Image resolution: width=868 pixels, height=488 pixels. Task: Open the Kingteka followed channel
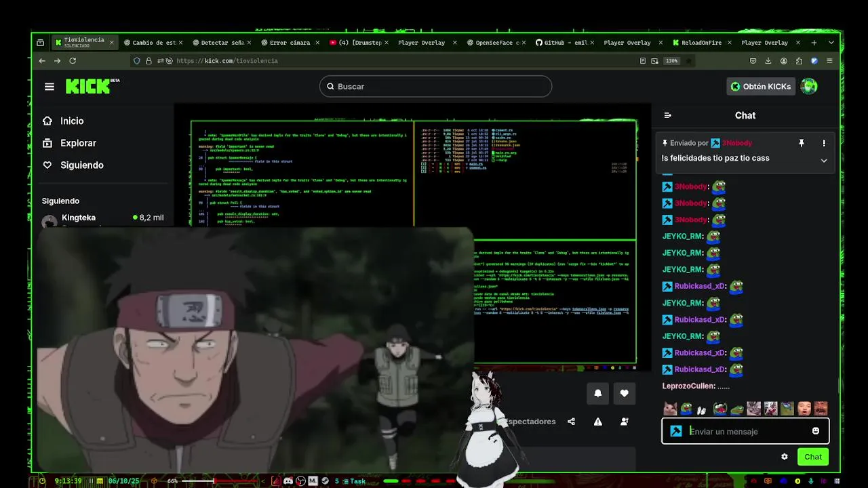102,218
